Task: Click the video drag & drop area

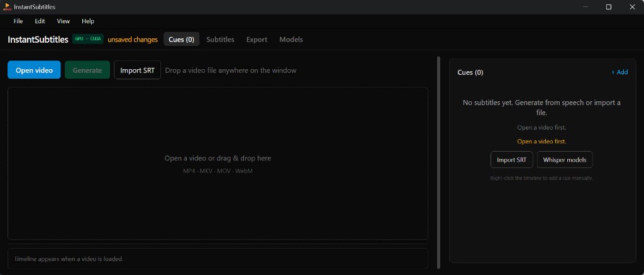Action: tap(218, 163)
